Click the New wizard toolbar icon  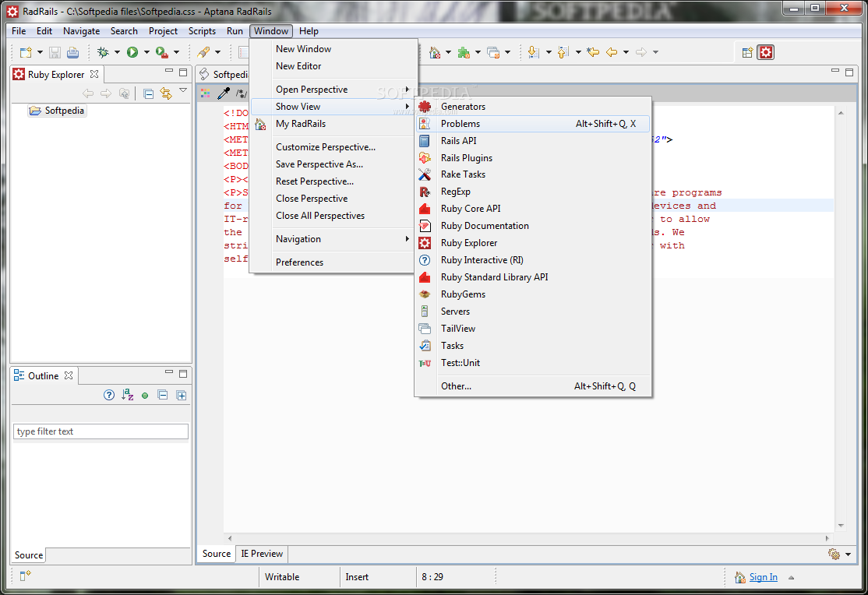[26, 52]
